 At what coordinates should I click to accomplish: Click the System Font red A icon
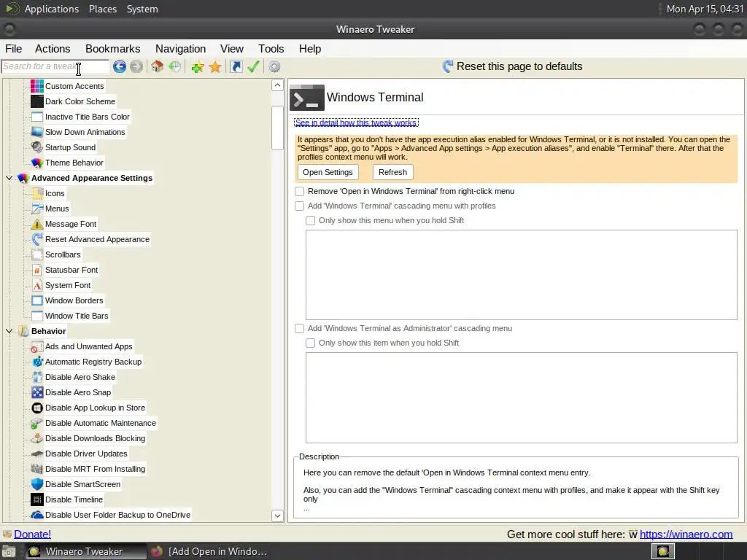(37, 285)
